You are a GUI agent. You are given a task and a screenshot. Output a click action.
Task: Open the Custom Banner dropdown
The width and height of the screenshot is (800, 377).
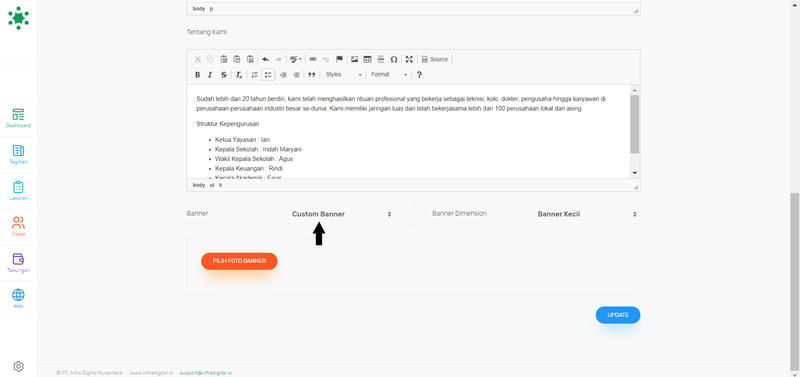341,214
